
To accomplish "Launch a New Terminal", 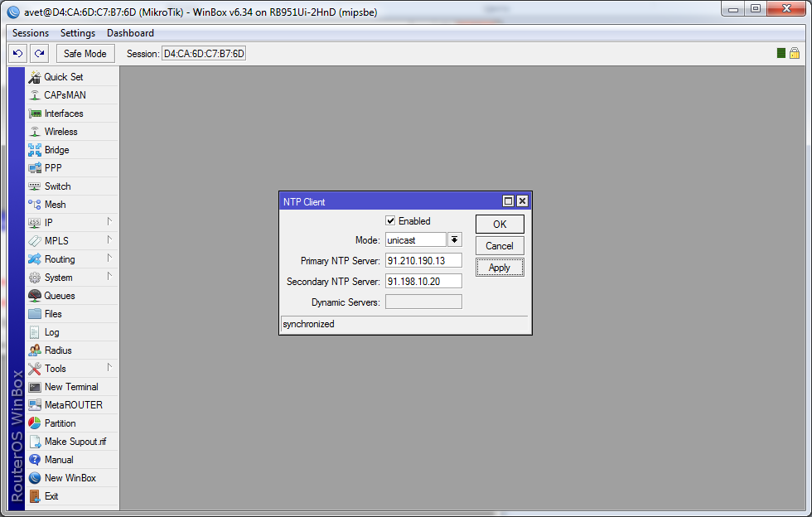I will coord(70,387).
